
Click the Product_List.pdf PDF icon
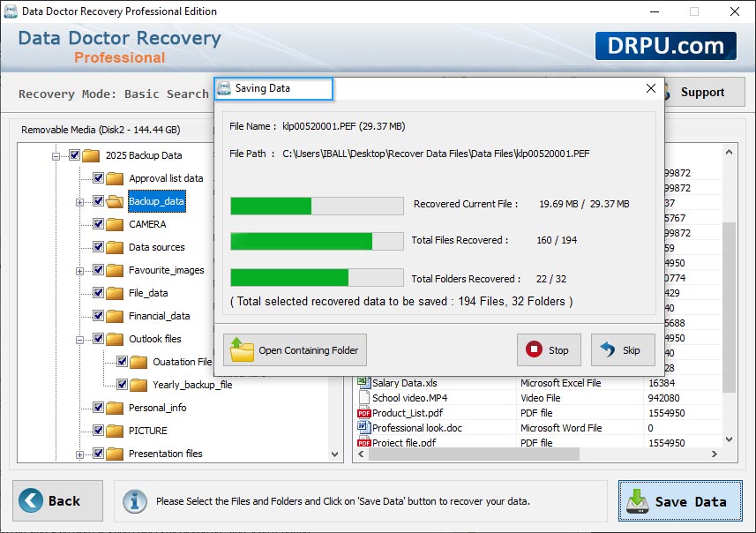point(363,413)
